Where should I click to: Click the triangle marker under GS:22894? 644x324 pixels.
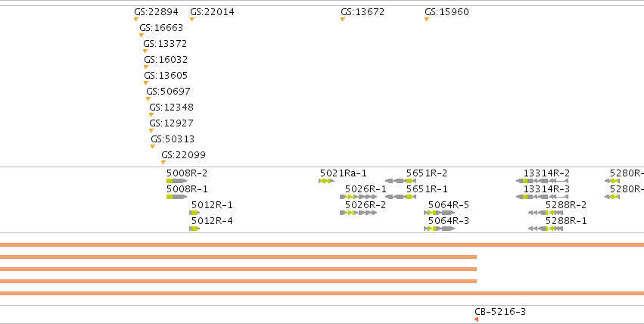136,19
